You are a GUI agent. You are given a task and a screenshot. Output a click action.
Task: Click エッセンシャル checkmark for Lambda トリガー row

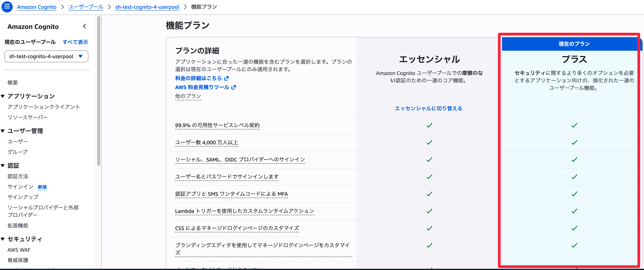(429, 211)
